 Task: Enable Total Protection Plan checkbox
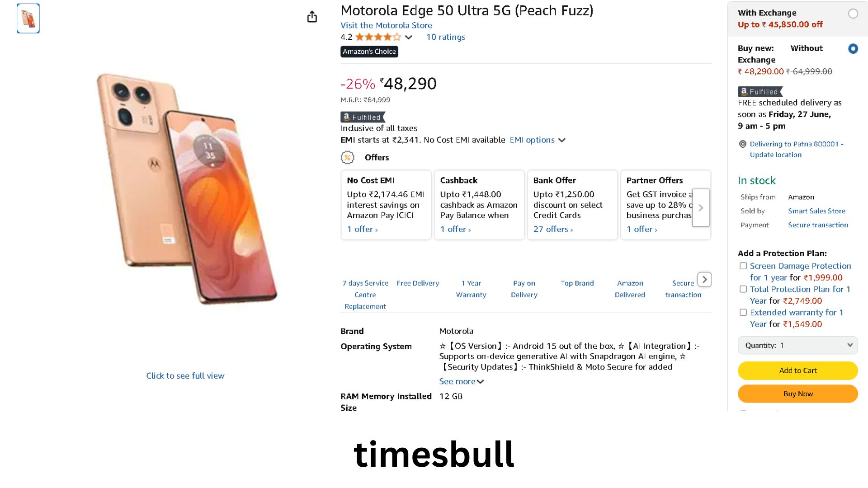(x=743, y=289)
